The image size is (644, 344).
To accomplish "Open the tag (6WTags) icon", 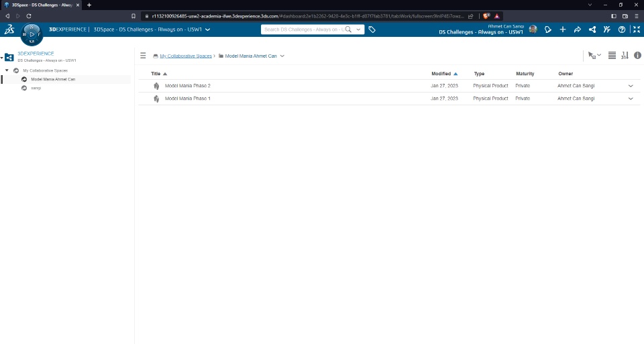I will (372, 30).
